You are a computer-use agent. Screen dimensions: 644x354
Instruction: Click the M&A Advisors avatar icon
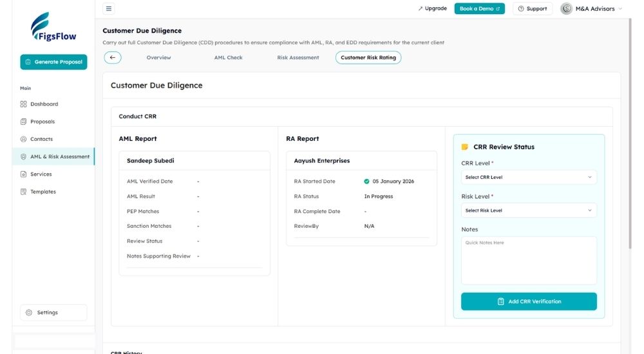click(566, 8)
